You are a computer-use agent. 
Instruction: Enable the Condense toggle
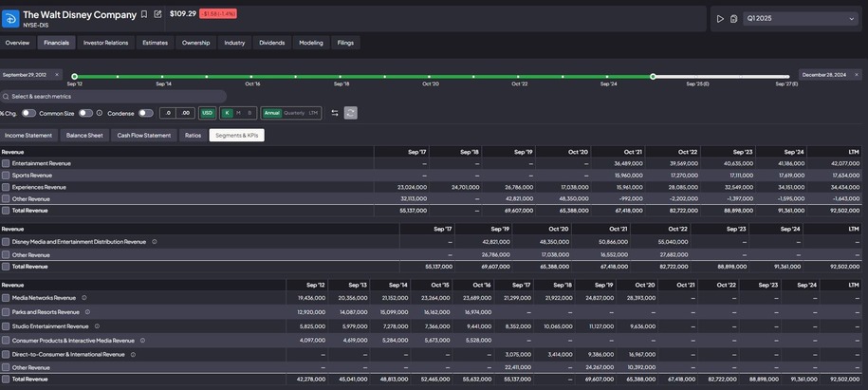pos(145,113)
